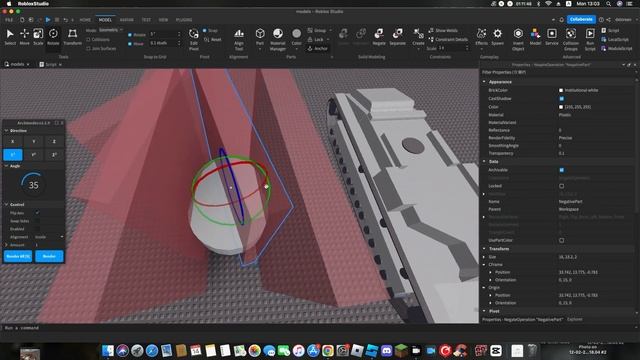This screenshot has width=640, height=360.
Task: Collapse the Direction section
Action: click(x=6, y=131)
